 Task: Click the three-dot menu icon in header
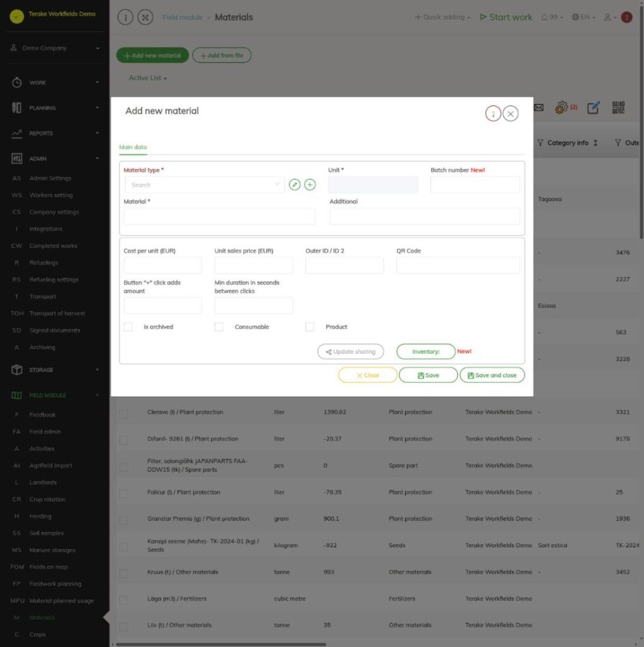126,17
